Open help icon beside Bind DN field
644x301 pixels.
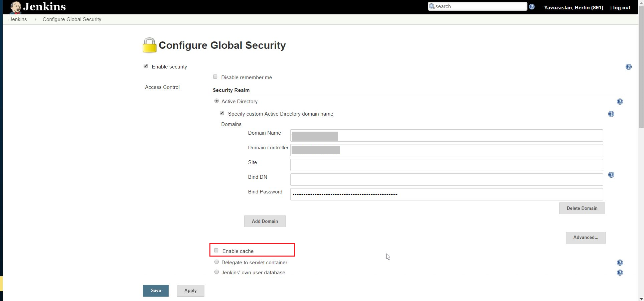(x=611, y=175)
